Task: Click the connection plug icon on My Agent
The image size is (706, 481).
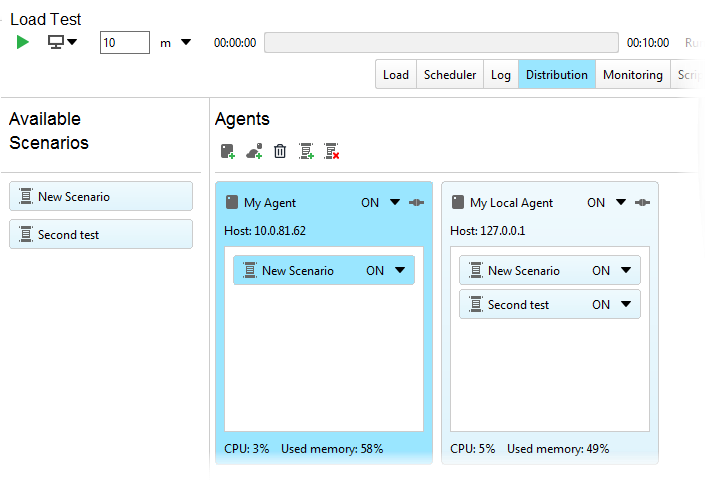Action: click(416, 203)
